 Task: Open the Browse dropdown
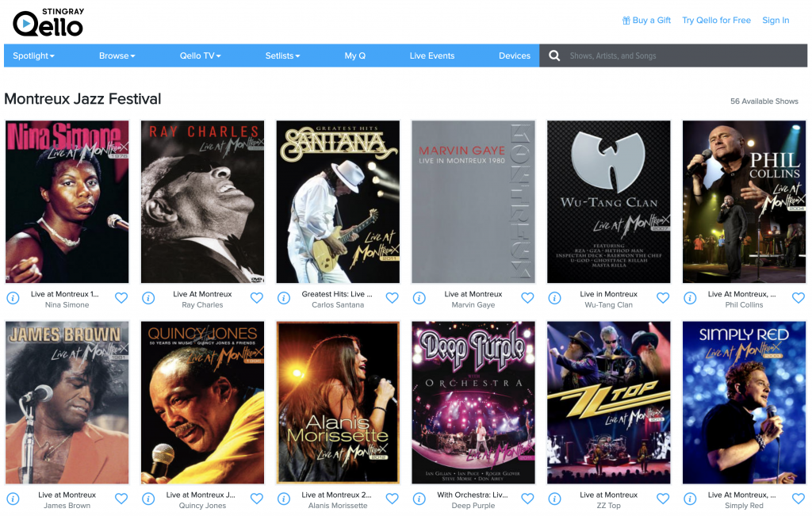[x=117, y=56]
